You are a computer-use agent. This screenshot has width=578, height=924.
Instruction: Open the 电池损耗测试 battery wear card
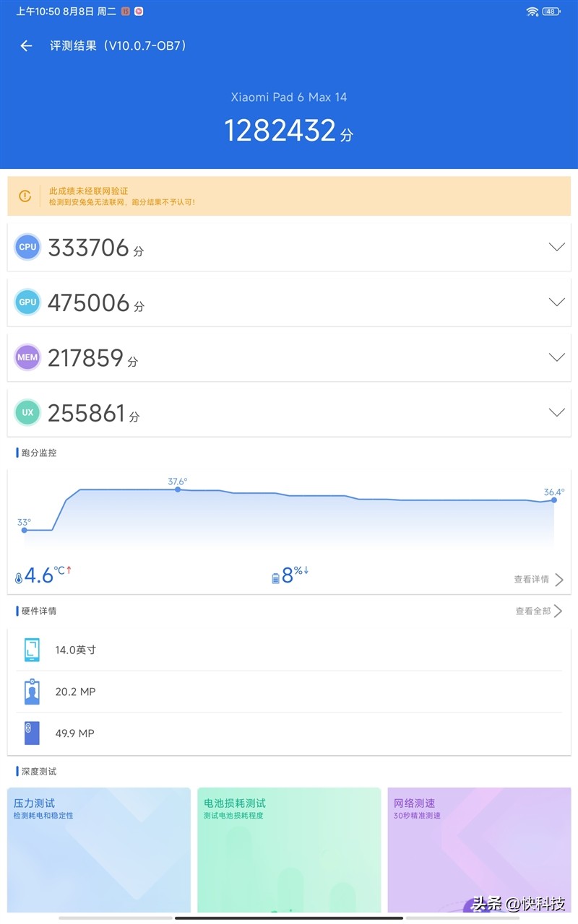[289, 850]
